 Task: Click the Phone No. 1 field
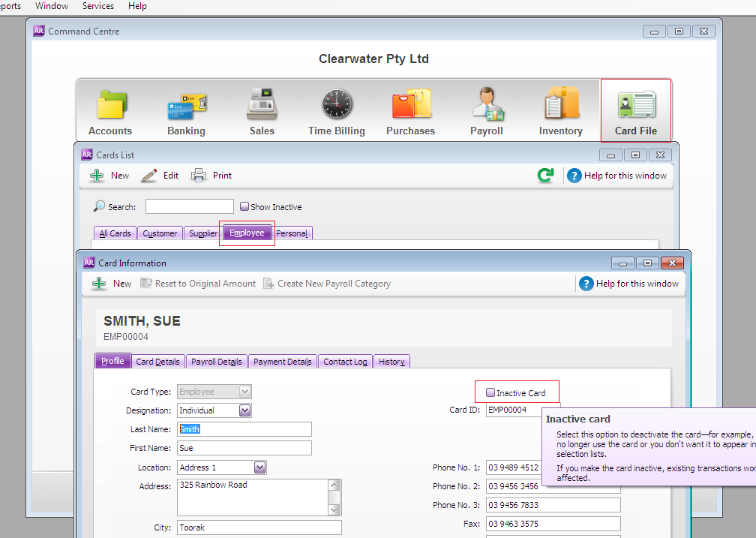point(514,467)
